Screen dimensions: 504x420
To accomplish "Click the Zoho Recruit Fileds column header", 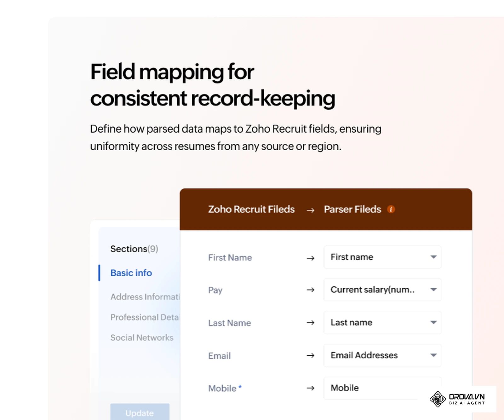I will point(251,209).
